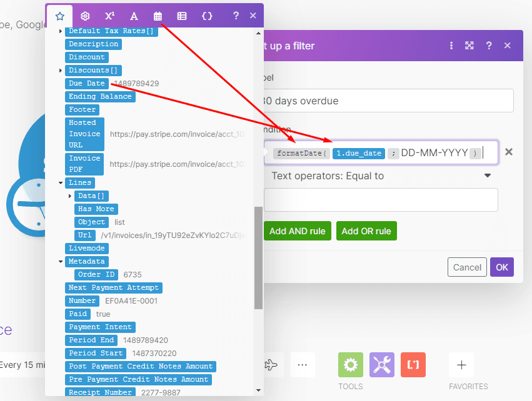This screenshot has height=401, width=532.
Task: Remove the condition with the X icon
Action: tap(509, 152)
